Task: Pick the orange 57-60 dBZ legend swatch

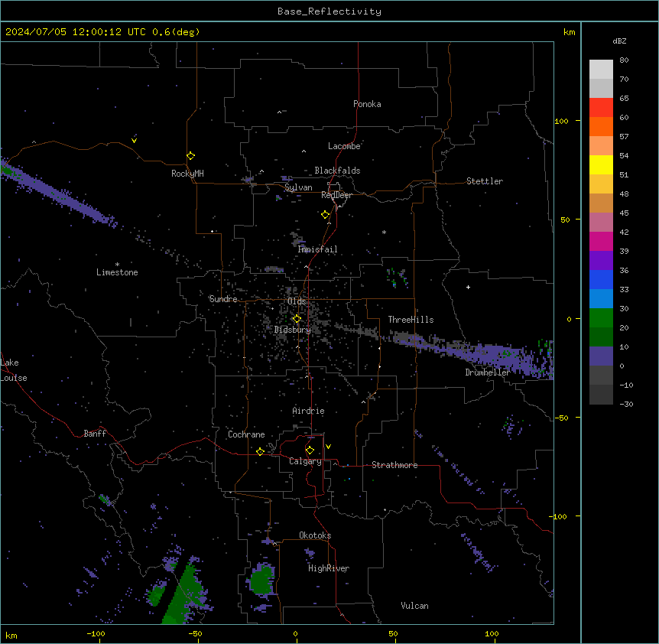Action: (x=601, y=127)
